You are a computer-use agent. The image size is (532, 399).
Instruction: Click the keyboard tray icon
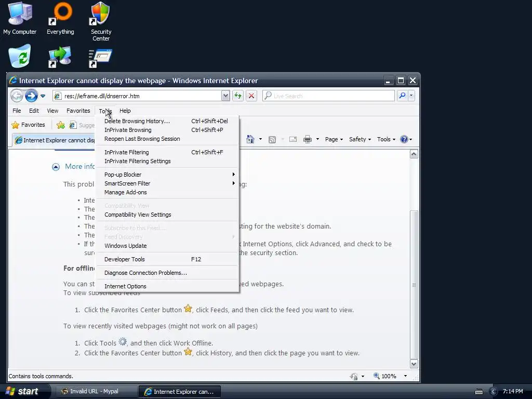click(x=478, y=392)
